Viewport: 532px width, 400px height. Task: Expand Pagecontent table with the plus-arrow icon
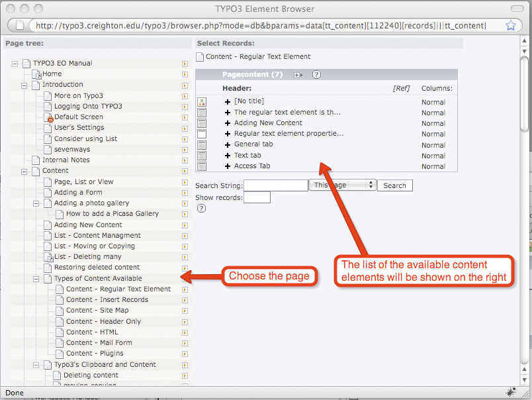pos(298,75)
